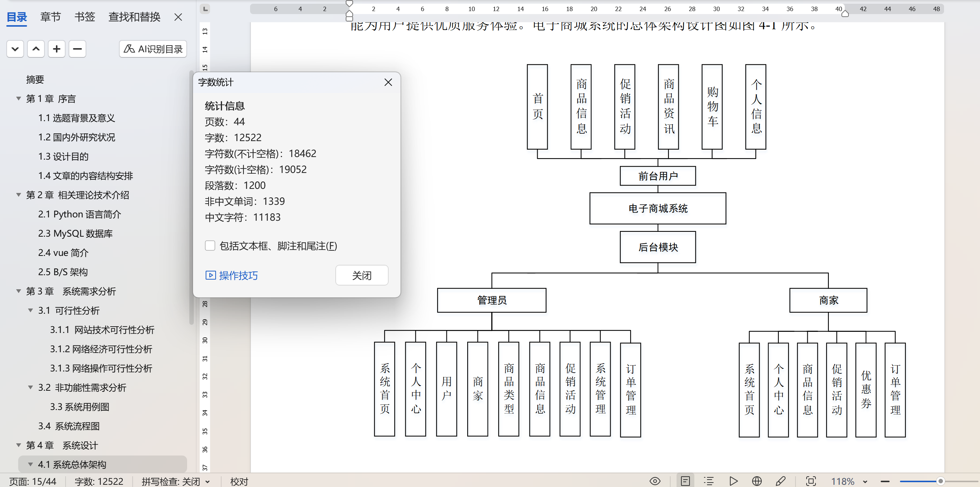The image size is (980, 487).
Task: Click the tab stop selector at ruler corner
Action: (x=205, y=9)
